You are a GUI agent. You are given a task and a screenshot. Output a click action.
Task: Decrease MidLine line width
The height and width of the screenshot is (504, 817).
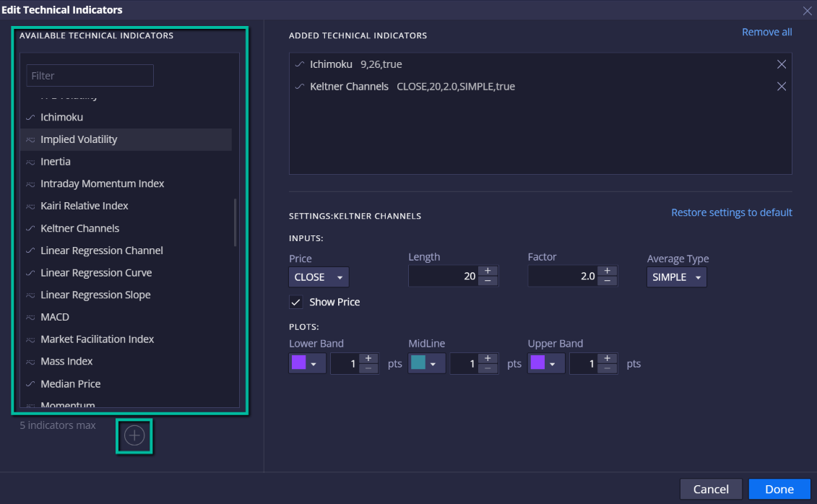(488, 369)
